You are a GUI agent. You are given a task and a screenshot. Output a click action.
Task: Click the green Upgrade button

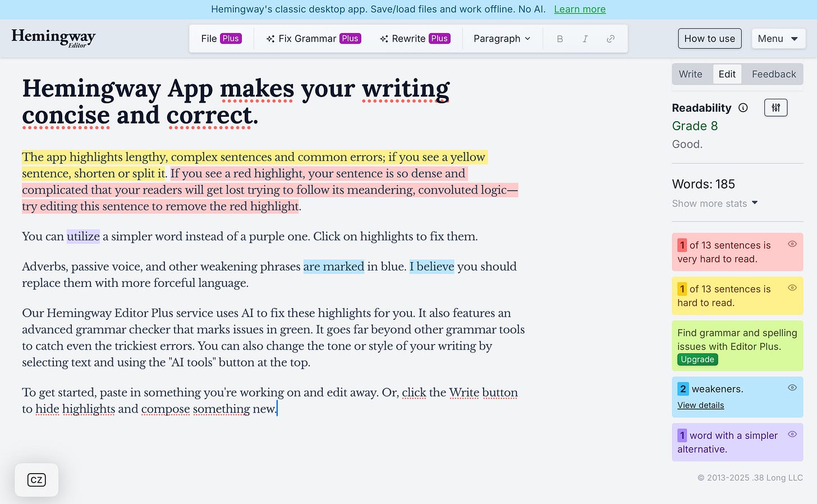pyautogui.click(x=697, y=360)
